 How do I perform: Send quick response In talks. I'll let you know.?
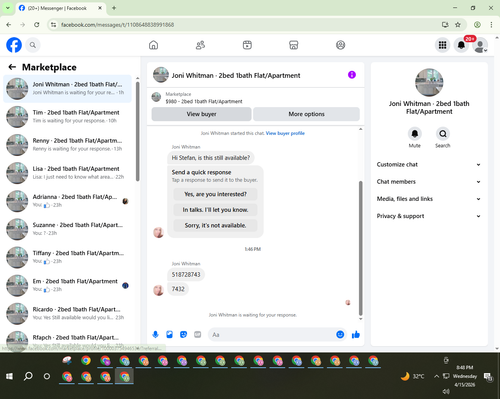click(x=215, y=210)
